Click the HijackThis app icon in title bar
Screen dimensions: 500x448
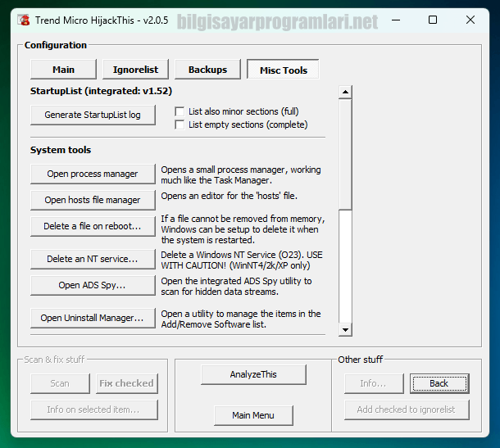(x=24, y=20)
